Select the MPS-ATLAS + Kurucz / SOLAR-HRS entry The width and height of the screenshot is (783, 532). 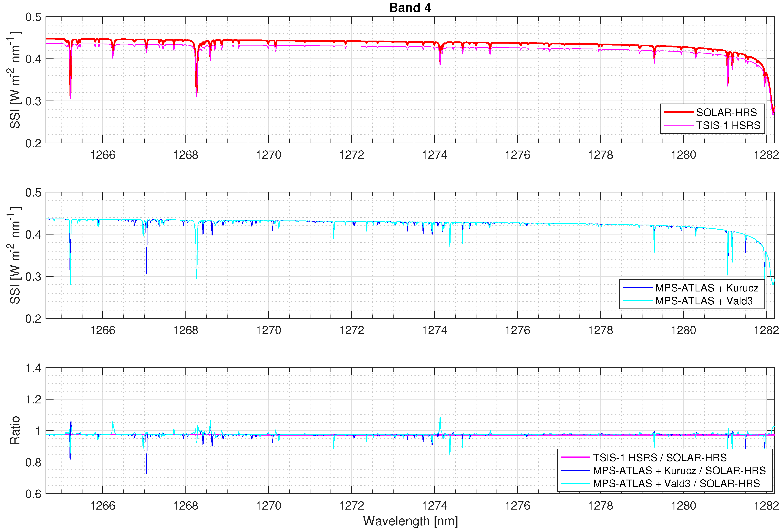(663, 470)
